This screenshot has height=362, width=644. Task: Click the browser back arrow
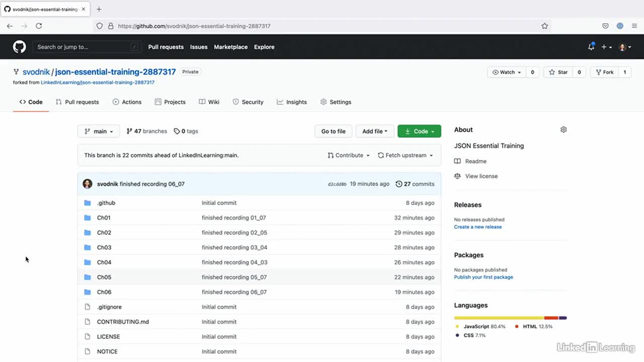10,26
